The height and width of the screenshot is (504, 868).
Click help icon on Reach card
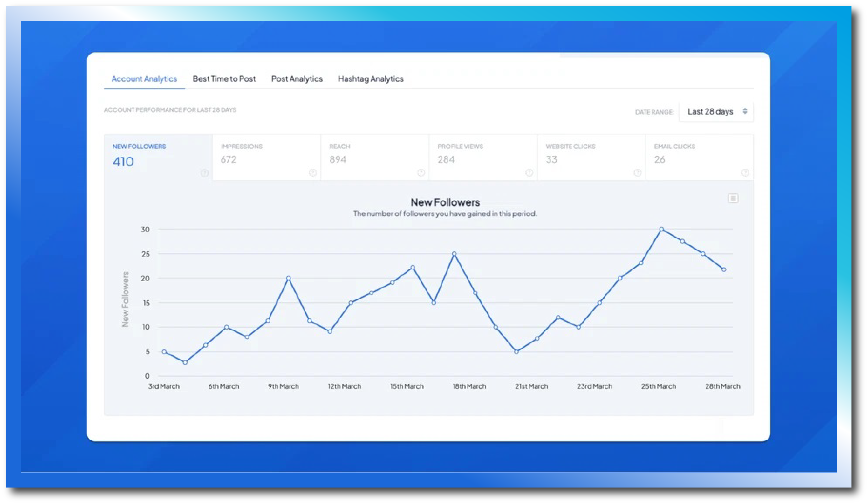[421, 173]
